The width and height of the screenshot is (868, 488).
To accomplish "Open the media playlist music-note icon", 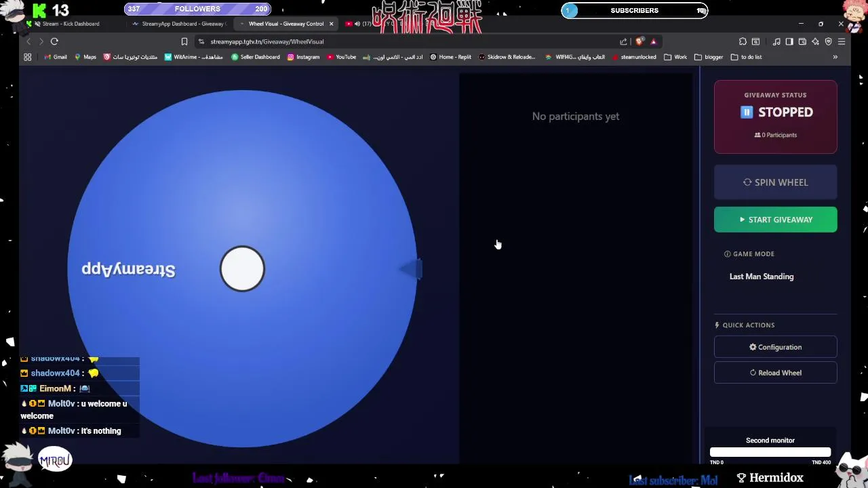I will tap(776, 41).
